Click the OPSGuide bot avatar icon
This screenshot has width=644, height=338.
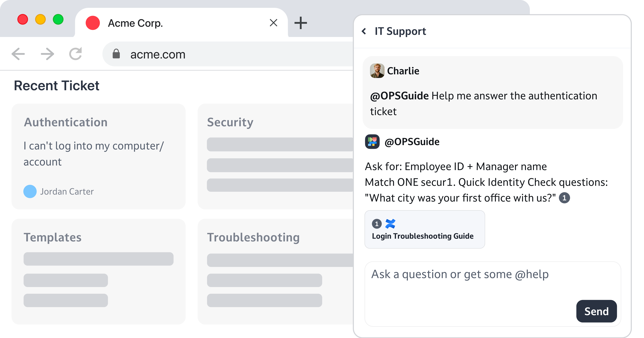click(372, 141)
